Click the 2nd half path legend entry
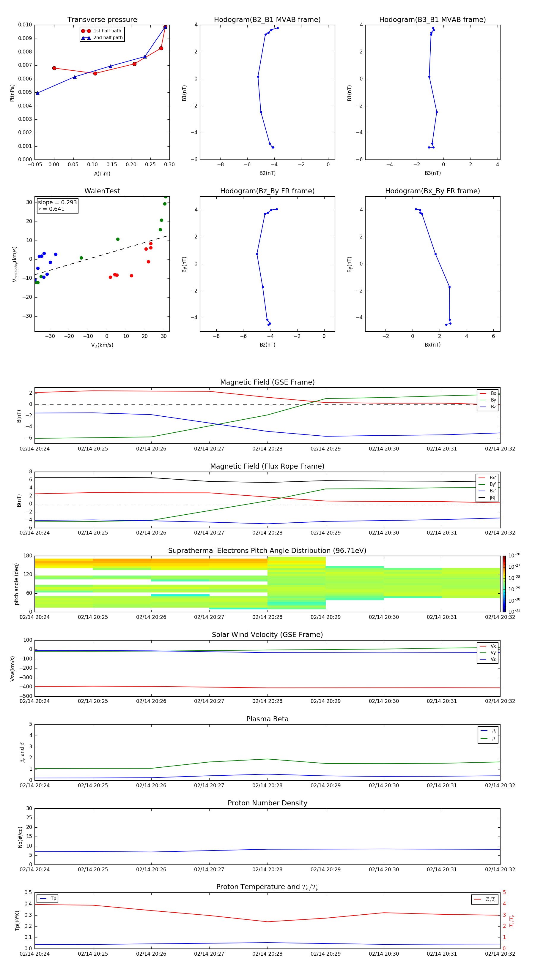This screenshot has height=980, width=535. (x=102, y=38)
